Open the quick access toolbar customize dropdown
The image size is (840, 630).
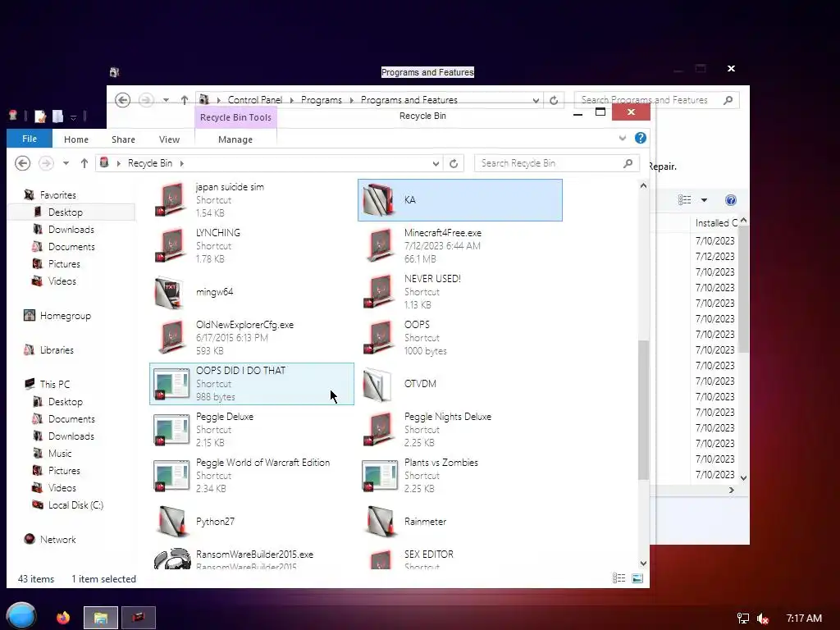(x=73, y=116)
